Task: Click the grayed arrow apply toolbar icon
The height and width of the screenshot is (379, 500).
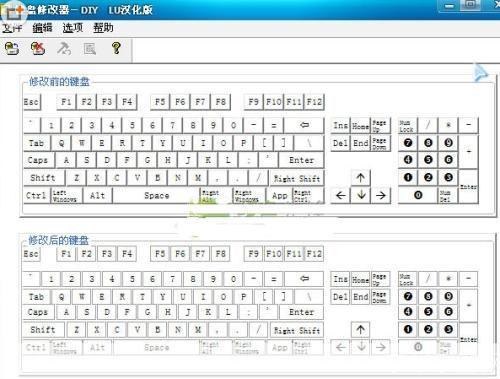Action: 64,49
